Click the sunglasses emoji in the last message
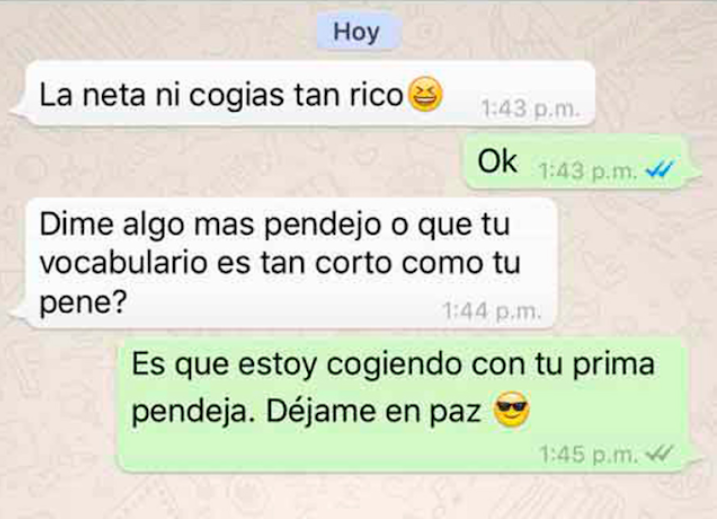The image size is (719, 519). click(x=511, y=409)
